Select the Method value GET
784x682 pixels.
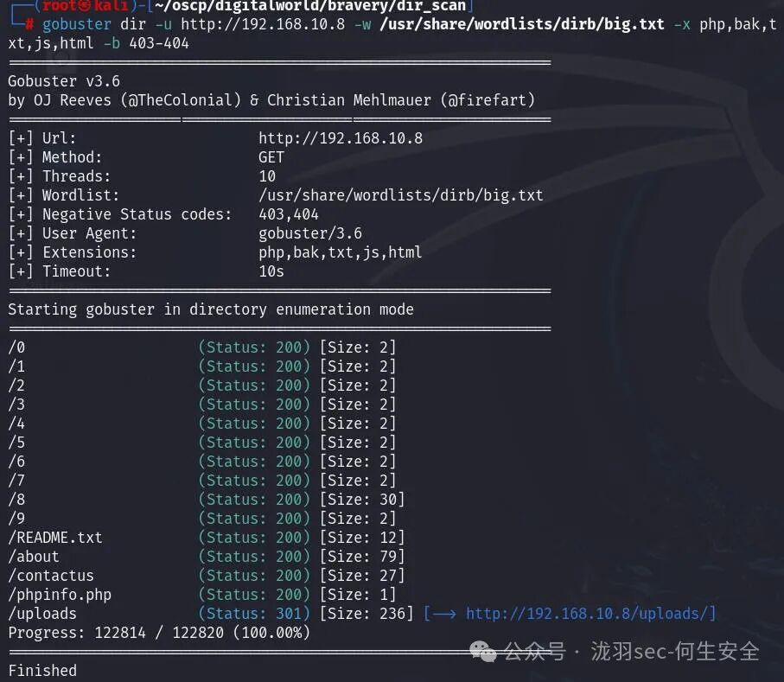(271, 157)
